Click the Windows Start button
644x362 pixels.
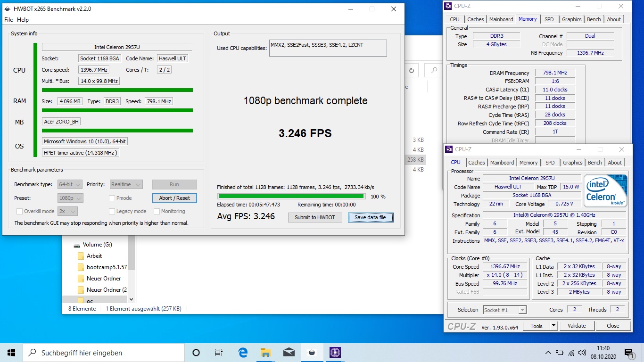tap(11, 353)
